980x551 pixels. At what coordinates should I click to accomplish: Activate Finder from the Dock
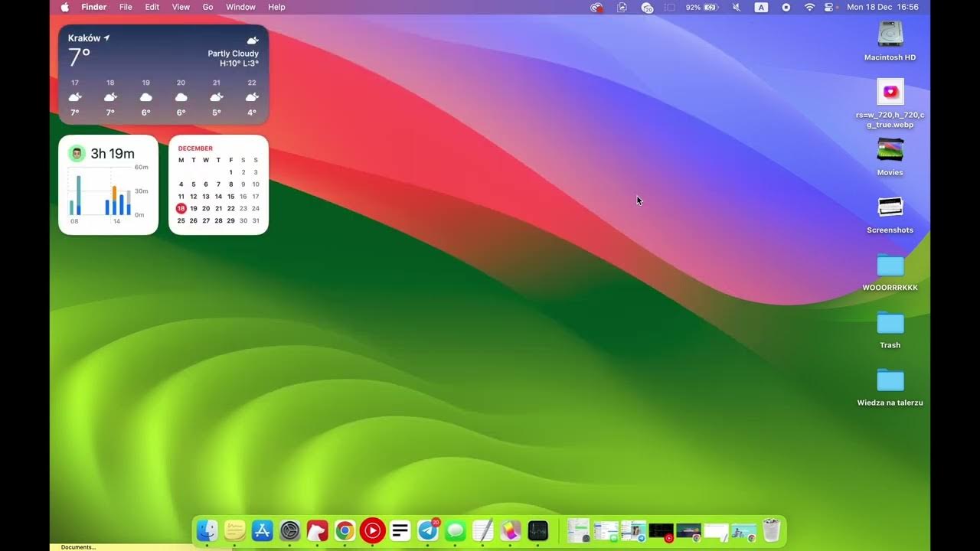coord(207,530)
